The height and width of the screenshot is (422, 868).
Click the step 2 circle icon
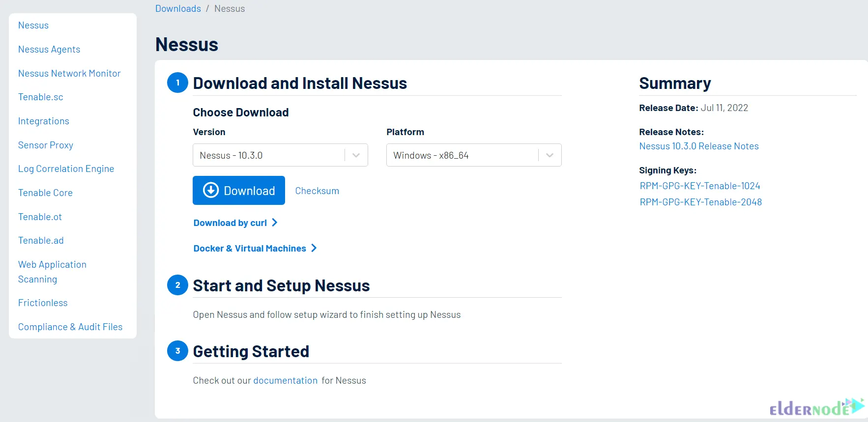coord(177,285)
